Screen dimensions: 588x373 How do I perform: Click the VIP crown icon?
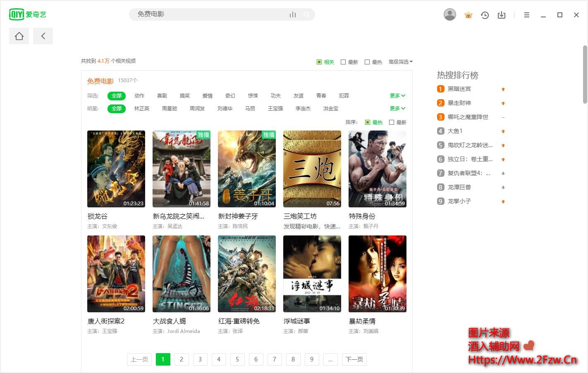468,15
